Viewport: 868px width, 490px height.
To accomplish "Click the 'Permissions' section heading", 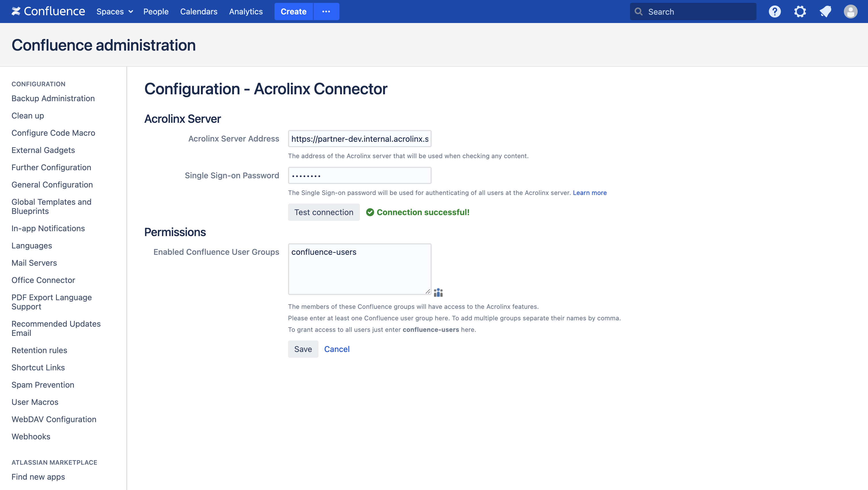I will [175, 232].
